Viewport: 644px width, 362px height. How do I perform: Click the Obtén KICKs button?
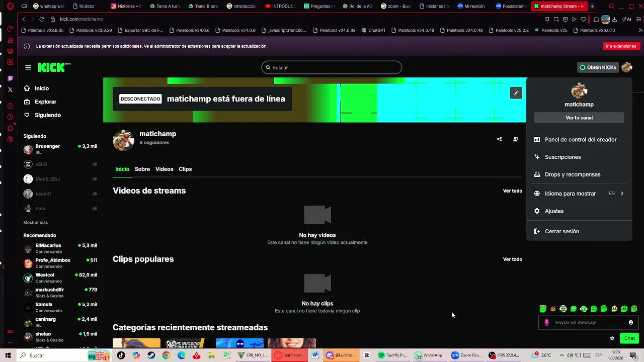click(x=598, y=67)
